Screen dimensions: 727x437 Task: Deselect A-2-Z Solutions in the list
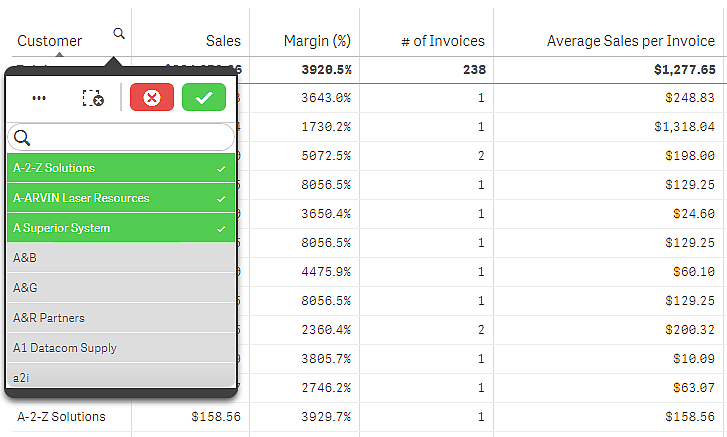click(x=121, y=168)
